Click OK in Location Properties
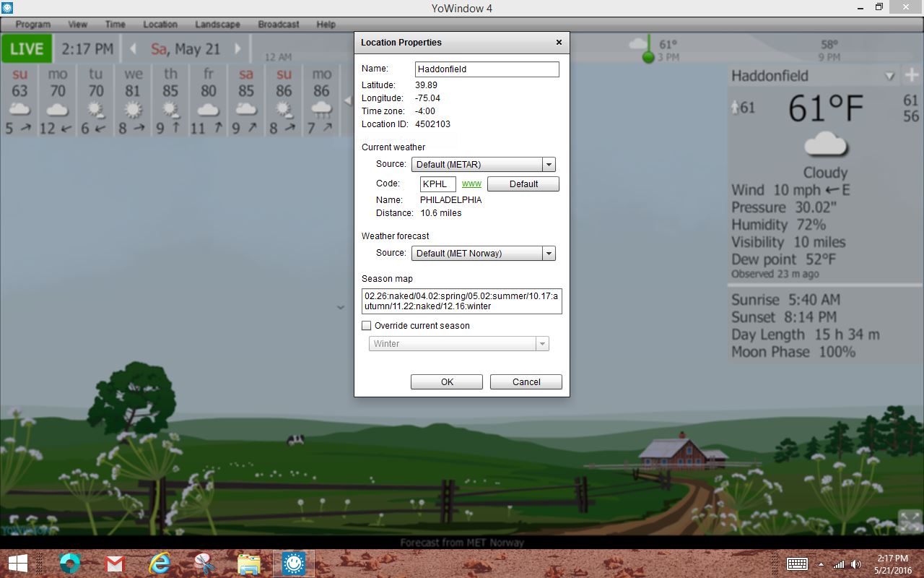The image size is (924, 578). click(446, 382)
